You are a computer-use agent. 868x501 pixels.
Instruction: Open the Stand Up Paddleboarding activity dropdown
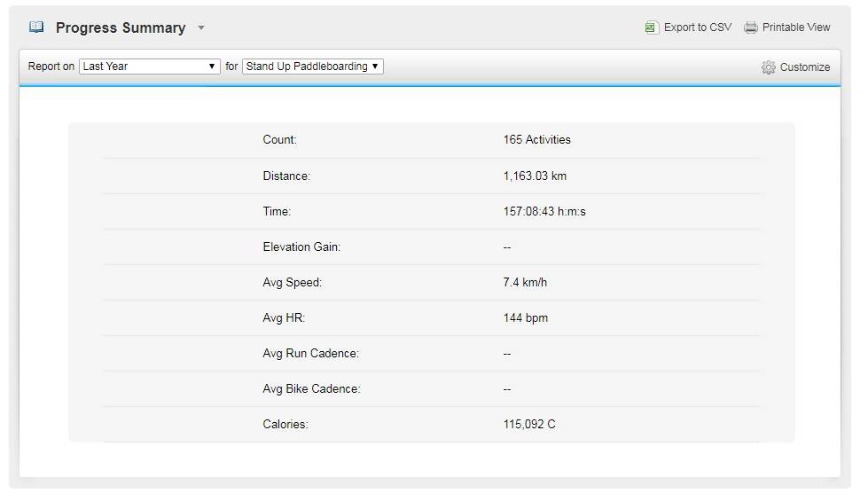[312, 67]
